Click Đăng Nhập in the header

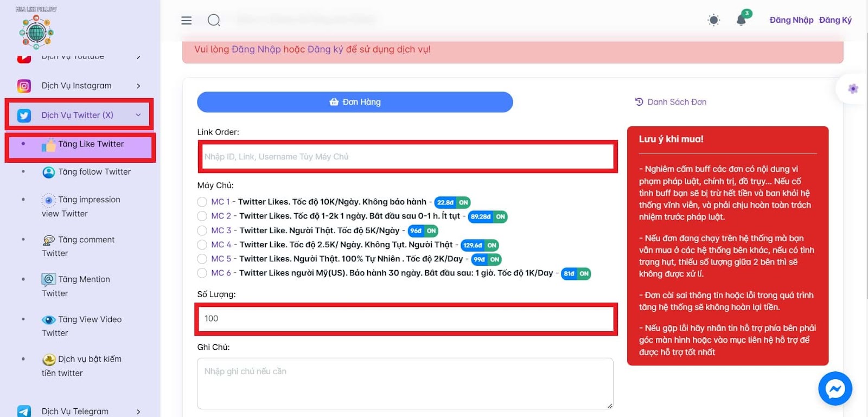[792, 20]
